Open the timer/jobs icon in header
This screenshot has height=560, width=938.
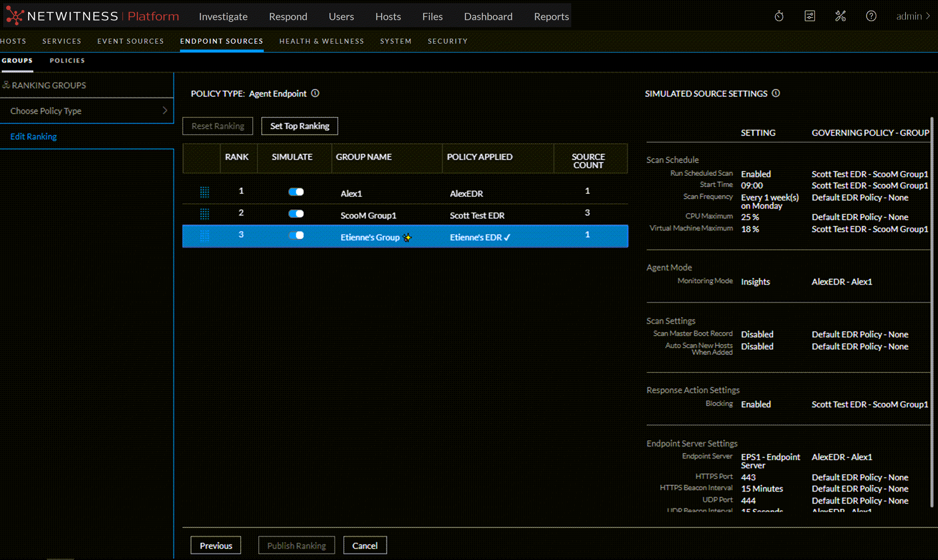pos(779,16)
